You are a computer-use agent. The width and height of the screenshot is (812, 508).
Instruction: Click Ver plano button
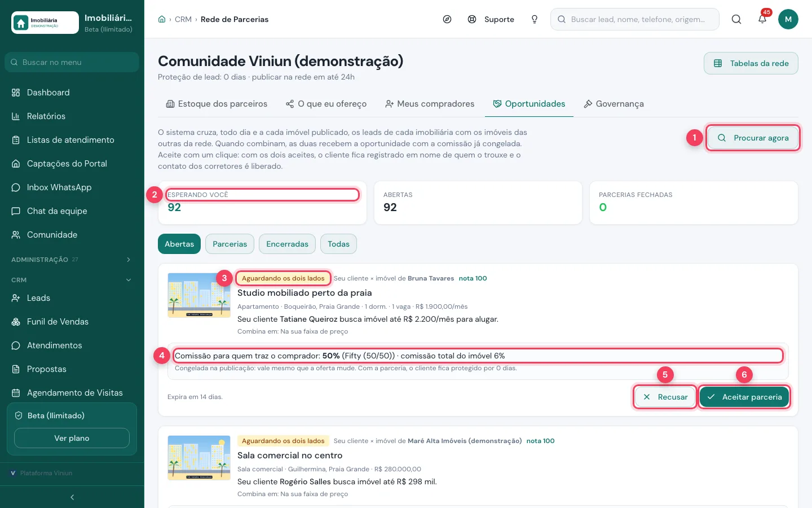point(72,438)
